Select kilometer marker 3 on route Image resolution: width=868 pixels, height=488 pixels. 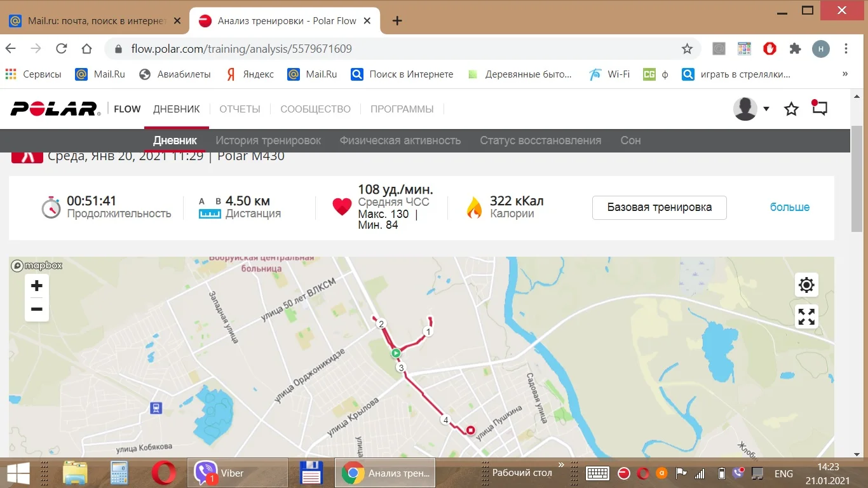click(400, 368)
